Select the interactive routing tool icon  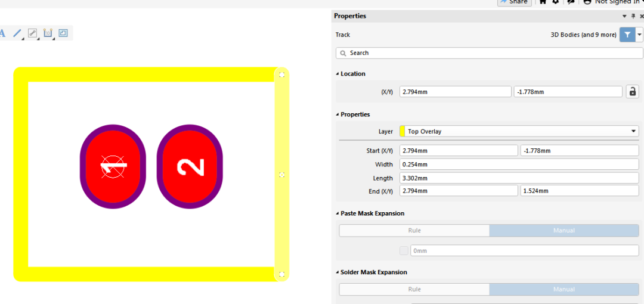pos(32,33)
